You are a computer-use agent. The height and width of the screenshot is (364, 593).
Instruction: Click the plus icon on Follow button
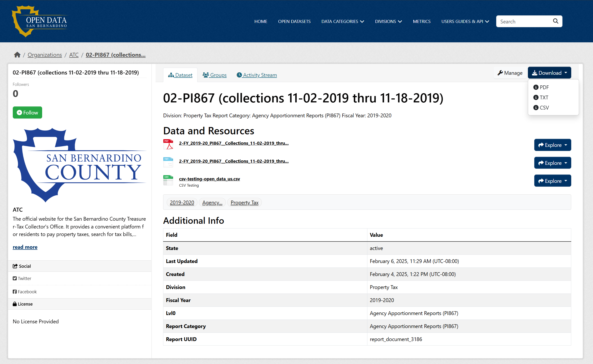coord(19,112)
